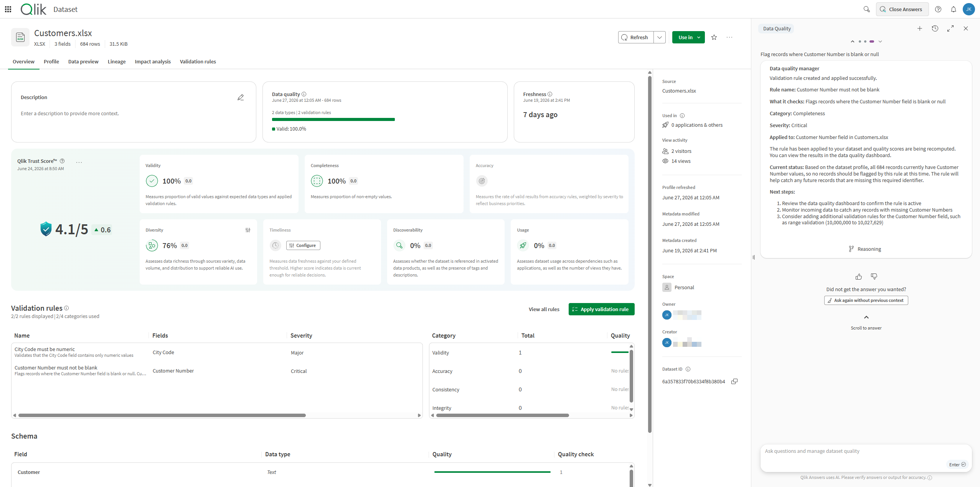Click the Personal space entry

click(x=678, y=287)
